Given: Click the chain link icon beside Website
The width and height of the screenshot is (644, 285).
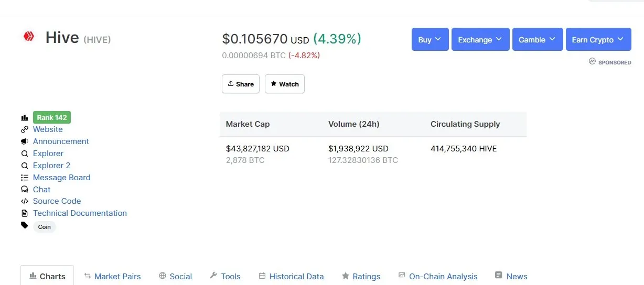Looking at the screenshot, I should [24, 129].
